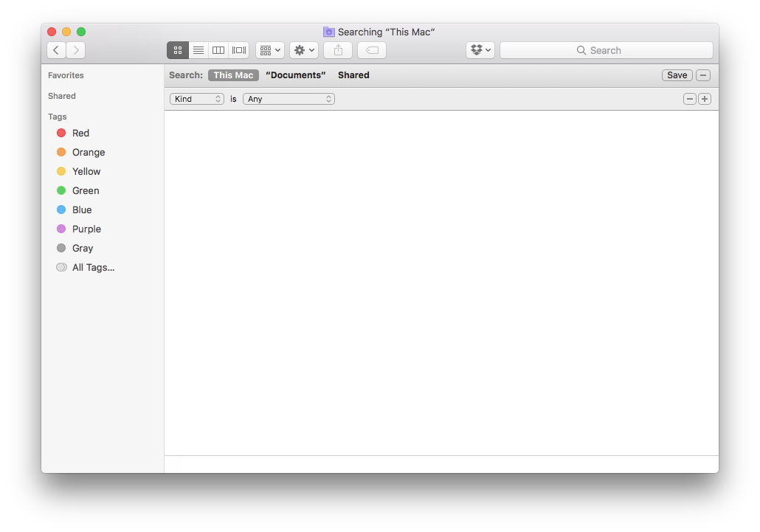Open the Any value dropdown

pyautogui.click(x=289, y=99)
